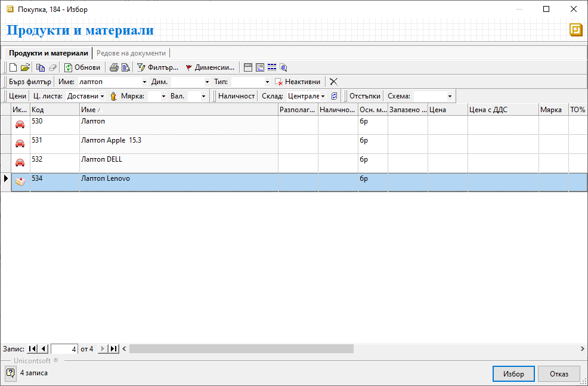Screen dimensions: 588x386
Task: Toggle the Неактивни filter
Action: 297,82
